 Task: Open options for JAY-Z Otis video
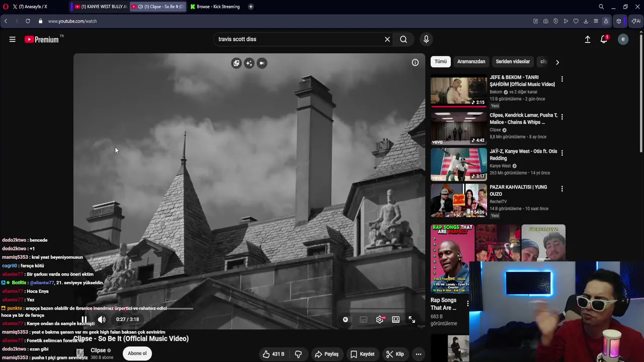(562, 153)
